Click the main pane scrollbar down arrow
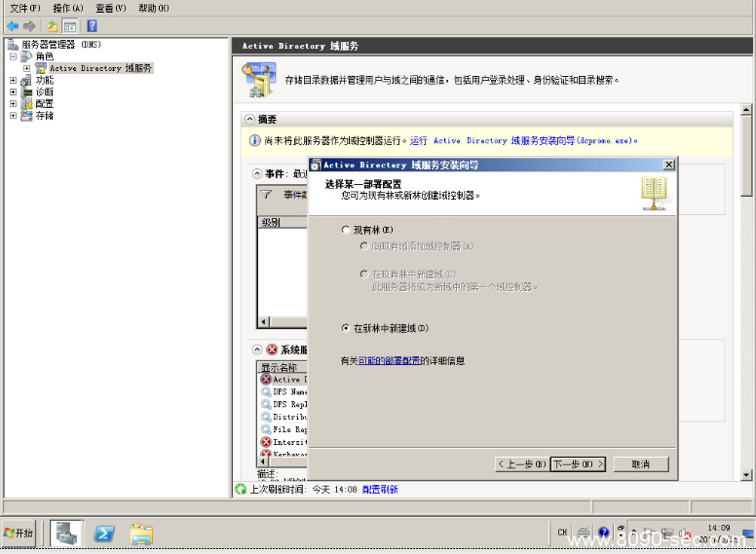Image resolution: width=756 pixels, height=554 pixels. point(746,475)
